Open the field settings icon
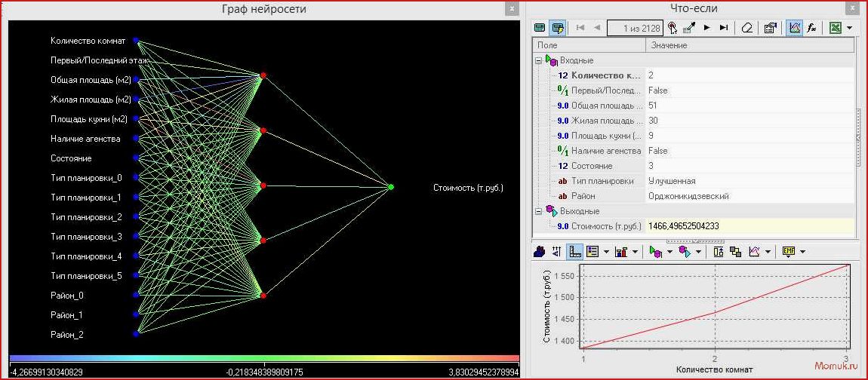This screenshot has width=868, height=380. click(x=770, y=28)
